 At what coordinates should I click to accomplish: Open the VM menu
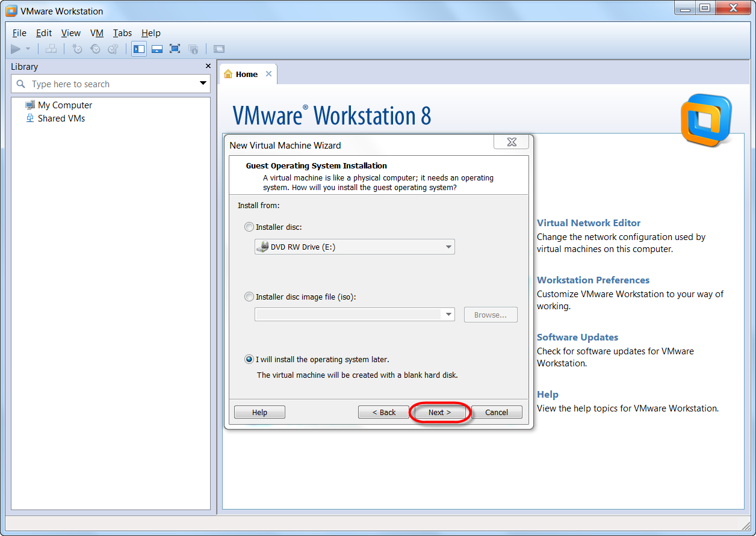(97, 33)
